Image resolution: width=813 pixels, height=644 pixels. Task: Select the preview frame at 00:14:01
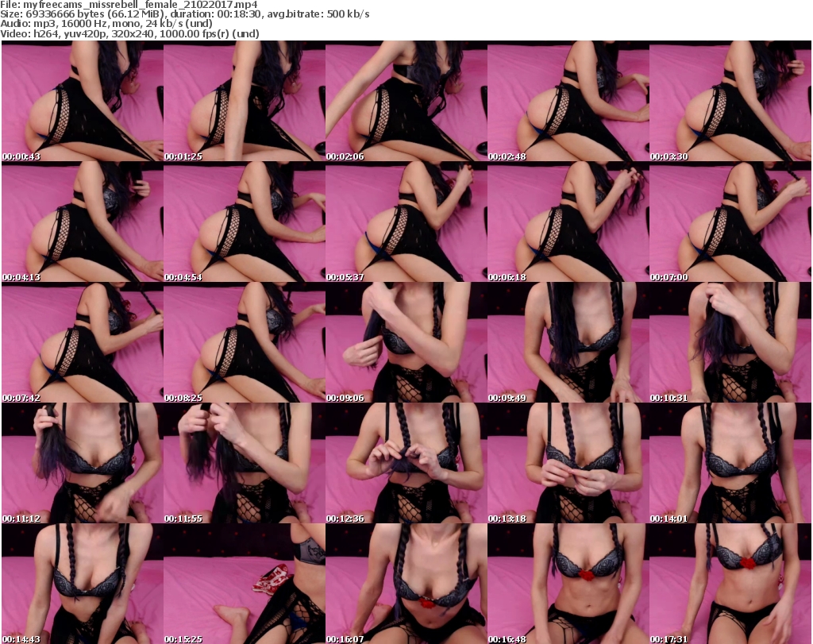point(730,463)
